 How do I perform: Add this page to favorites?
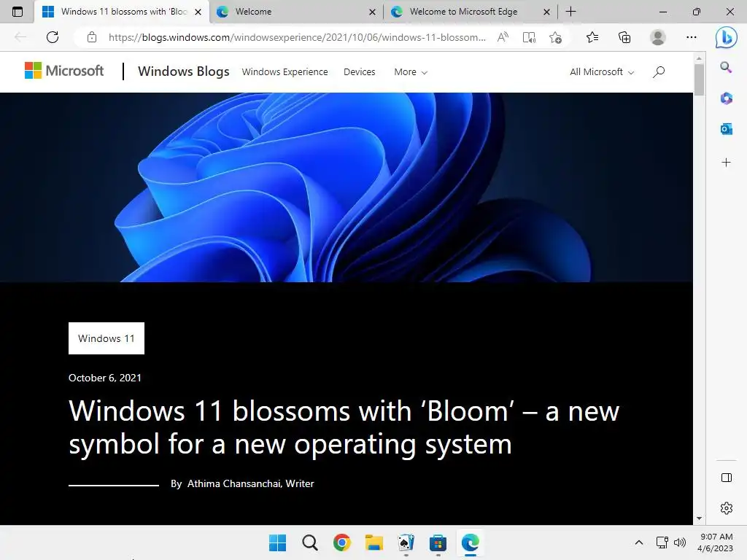coord(555,37)
